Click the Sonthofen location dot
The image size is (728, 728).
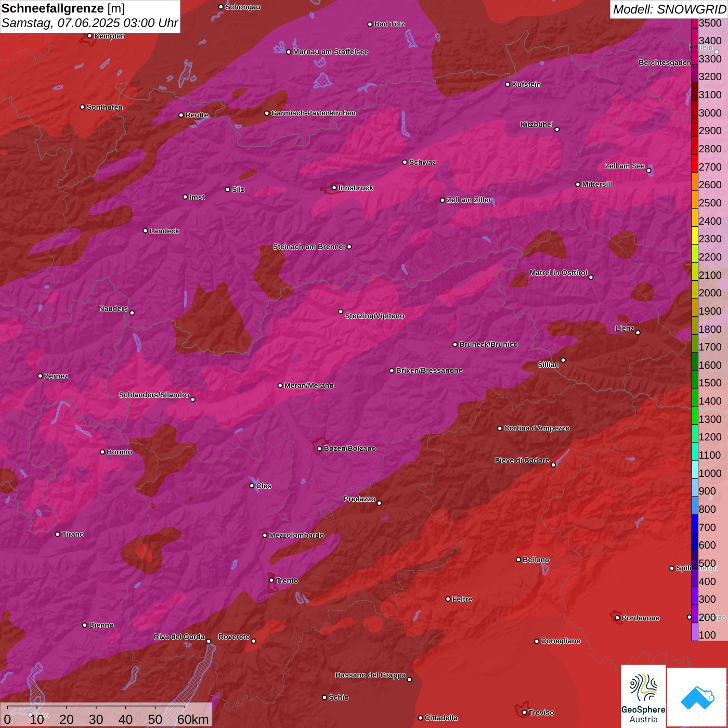tap(82, 107)
